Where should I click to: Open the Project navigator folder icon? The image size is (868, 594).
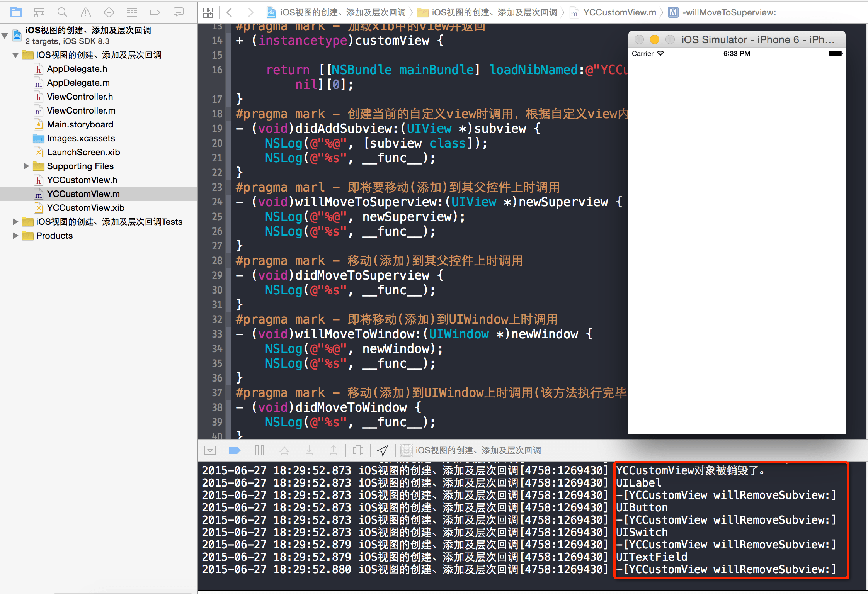(16, 12)
